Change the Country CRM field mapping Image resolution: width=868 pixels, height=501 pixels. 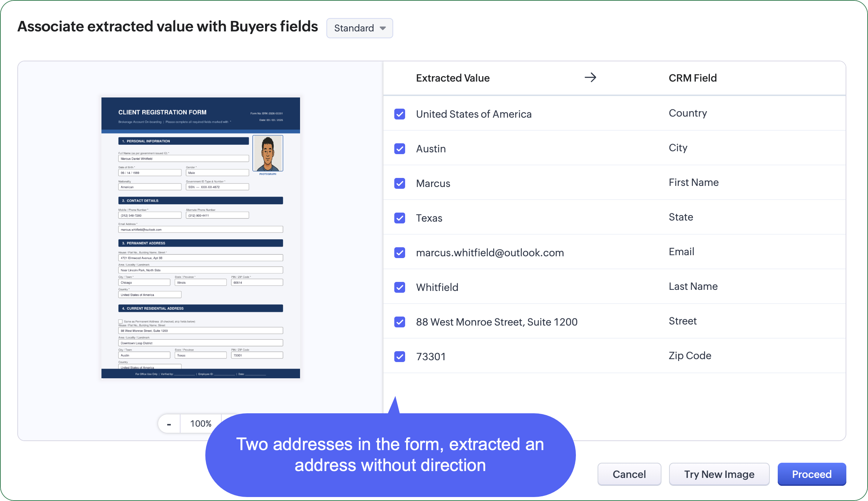[x=687, y=113]
